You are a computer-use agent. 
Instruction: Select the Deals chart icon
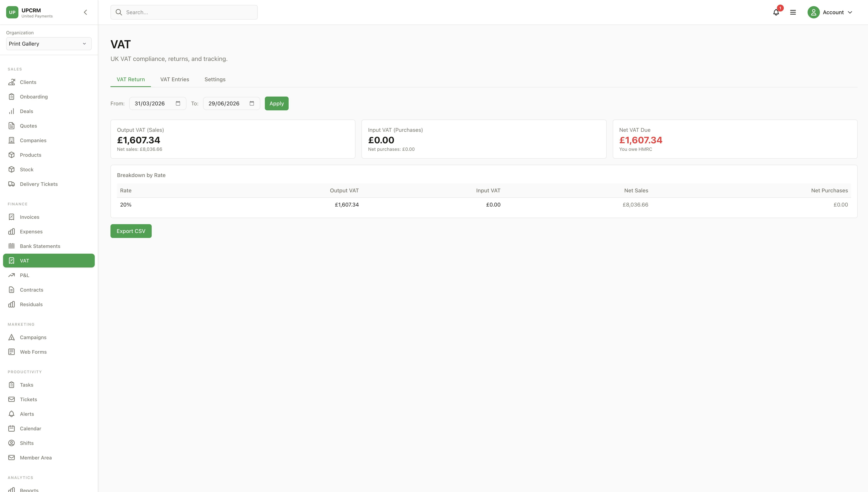(x=12, y=111)
